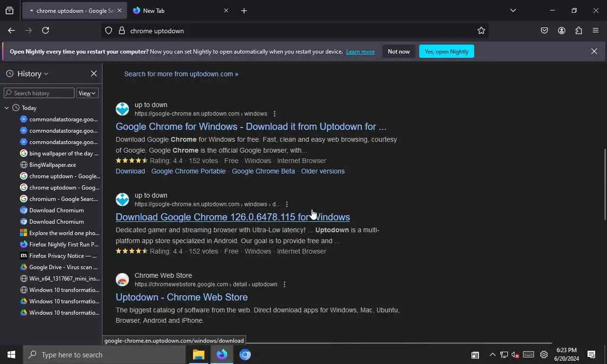Open the notification center icon
Image resolution: width=607 pixels, height=364 pixels.
[591, 355]
